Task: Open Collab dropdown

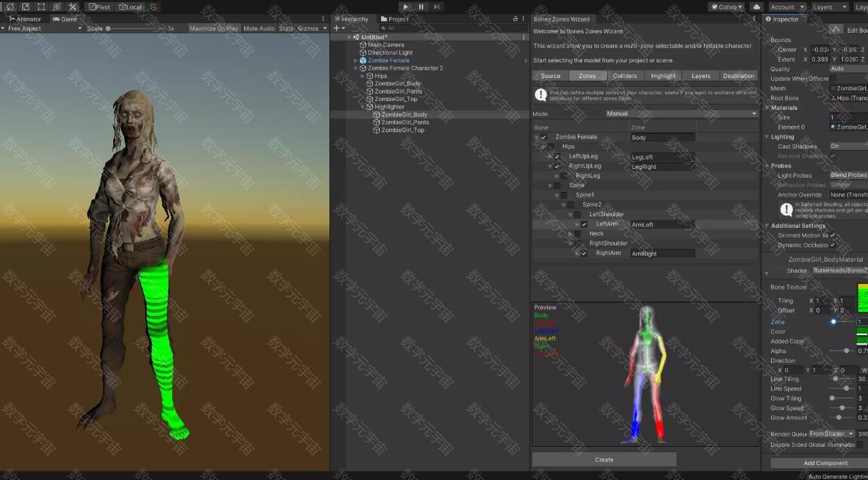Action: click(726, 7)
